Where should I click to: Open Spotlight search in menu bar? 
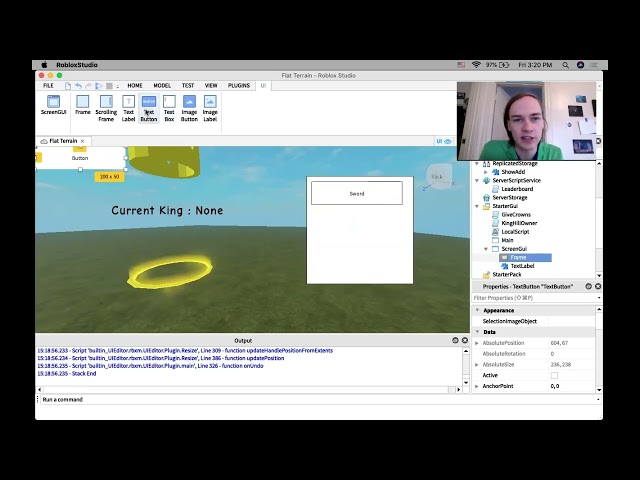(565, 65)
